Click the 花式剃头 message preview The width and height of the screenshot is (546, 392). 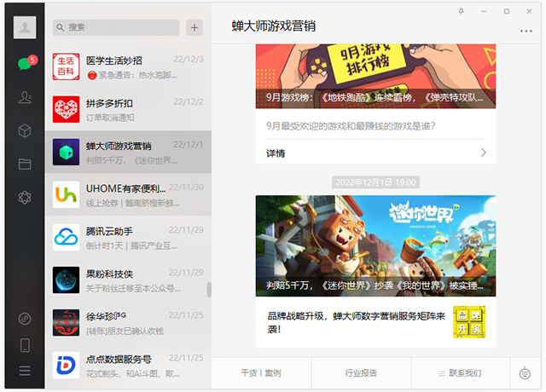coord(133,374)
